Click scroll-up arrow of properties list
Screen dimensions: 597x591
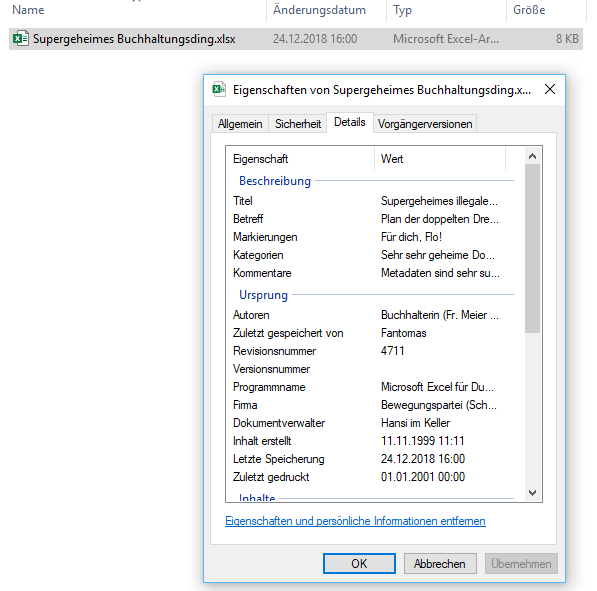pos(532,156)
